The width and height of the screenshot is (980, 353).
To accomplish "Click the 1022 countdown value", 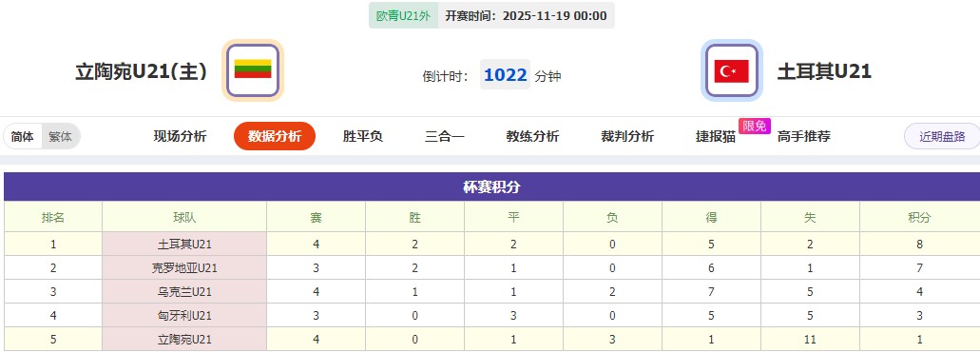I will (x=505, y=75).
